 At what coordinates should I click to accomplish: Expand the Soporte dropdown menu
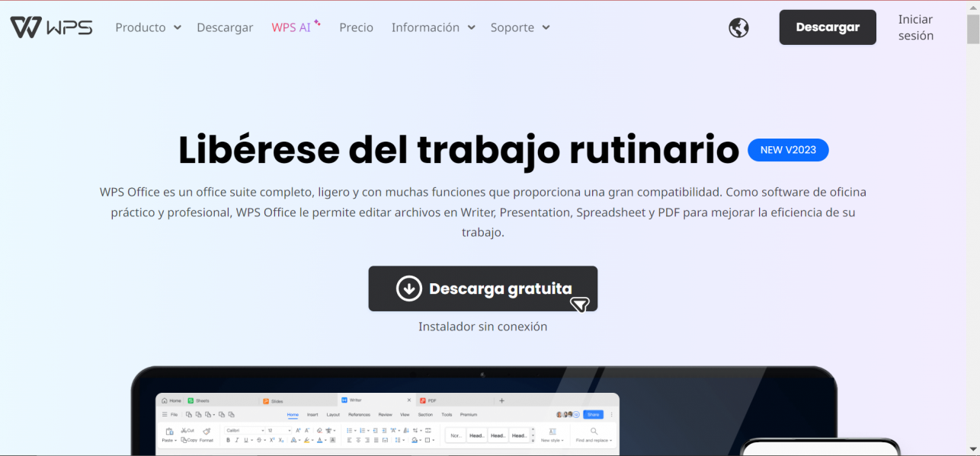(x=520, y=27)
